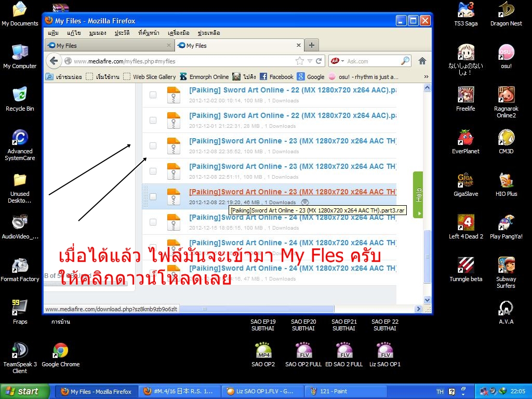Open the Unused Desktop folder icon
The height and width of the screenshot is (399, 532).
coord(20,188)
